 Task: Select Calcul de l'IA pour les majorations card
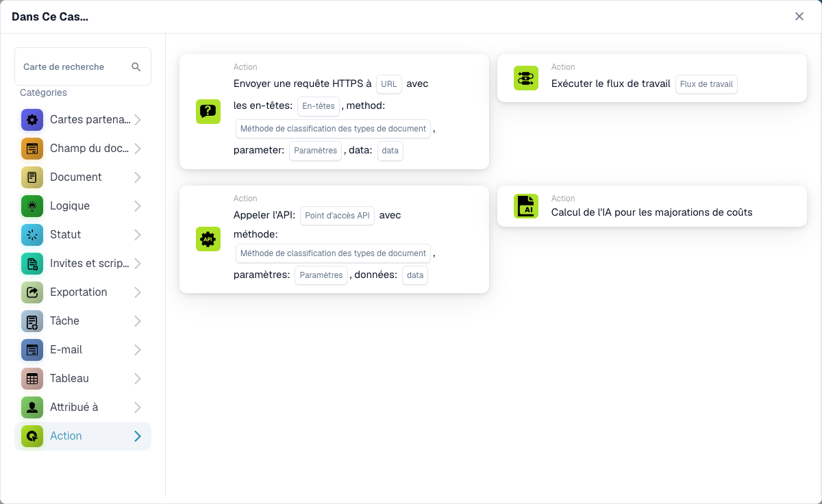coord(652,206)
